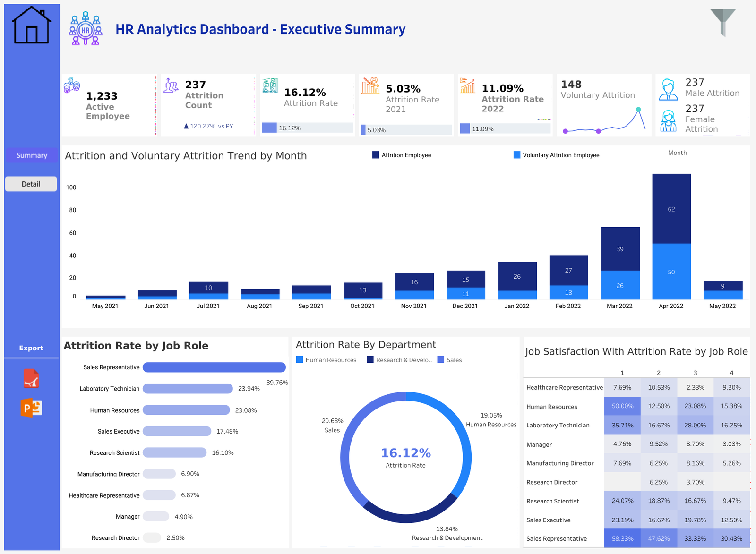Screen dimensions: 756x554
Task: Select the Summary tab
Action: point(31,155)
